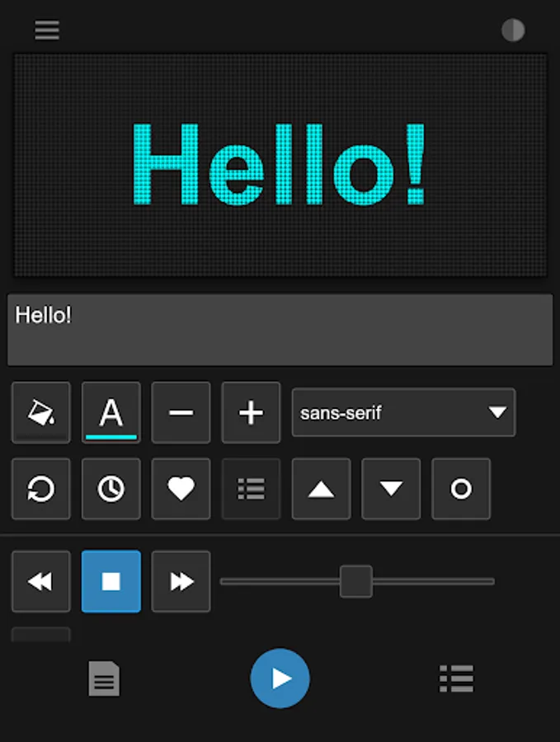Screen dimensions: 560x742
Task: Click the Hello! text input field
Action: coord(280,329)
